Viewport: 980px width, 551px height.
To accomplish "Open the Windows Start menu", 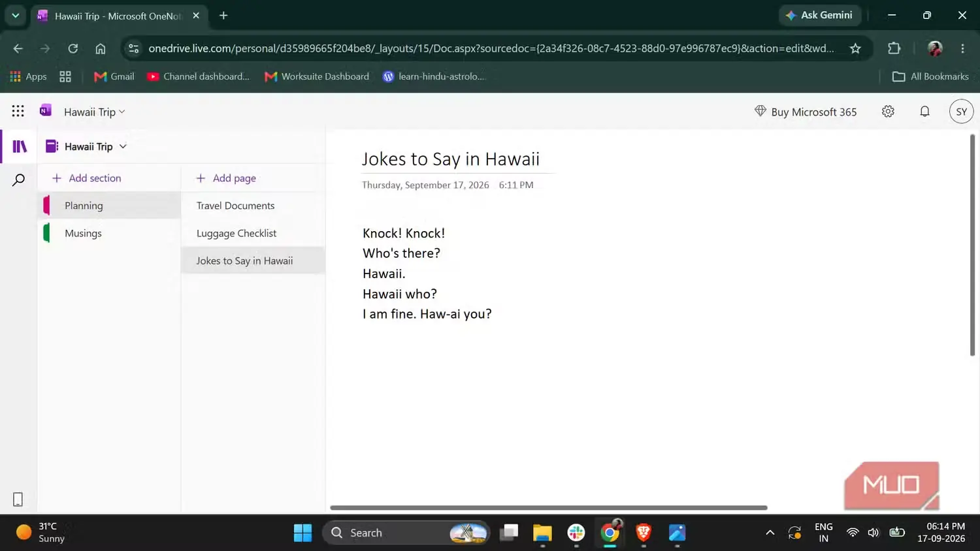I will tap(302, 533).
